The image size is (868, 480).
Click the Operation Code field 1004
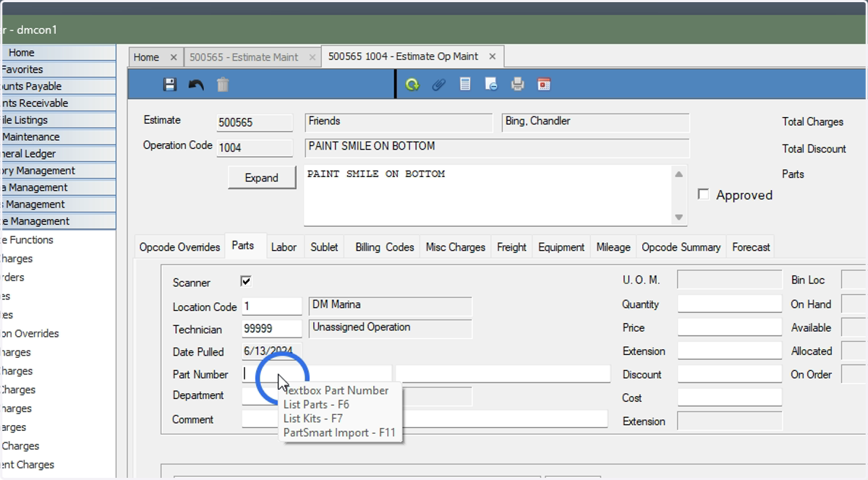(255, 147)
